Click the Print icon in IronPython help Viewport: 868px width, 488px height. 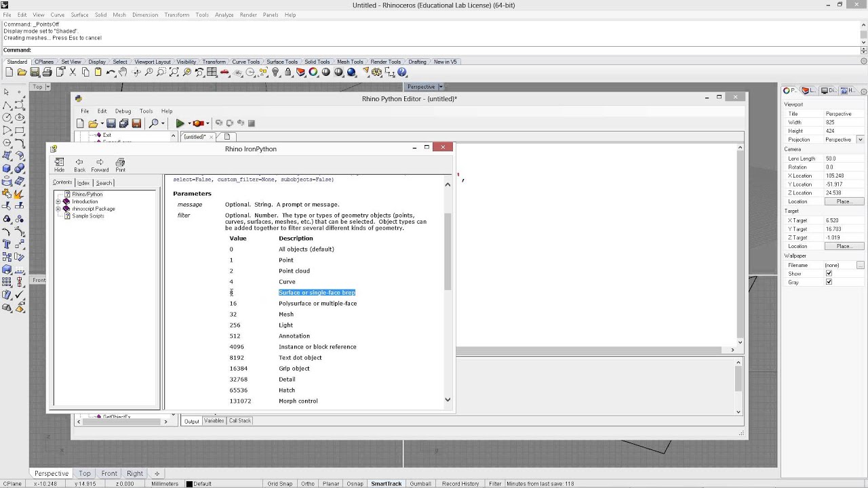pos(120,165)
